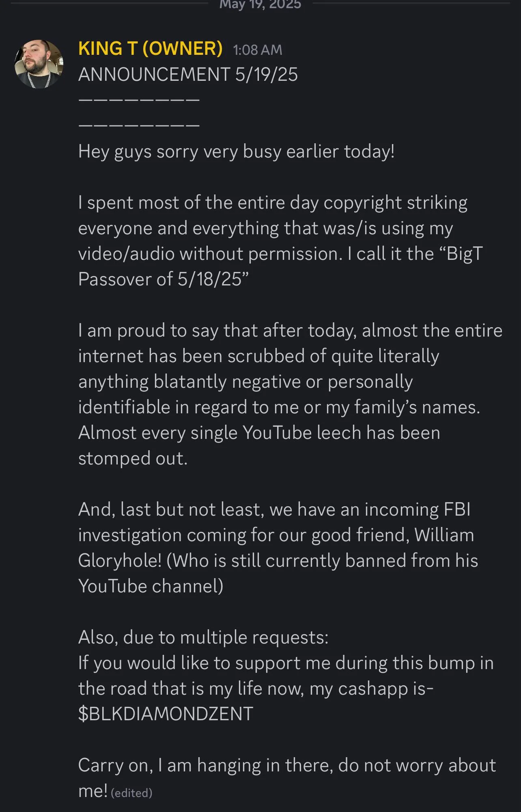The width and height of the screenshot is (521, 812).
Task: Click the 'Passover of 5/18/25' text
Action: (163, 279)
